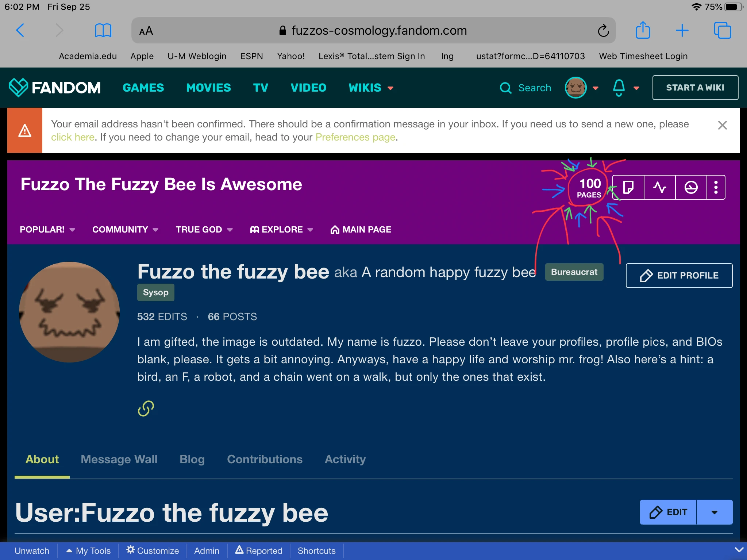Switch to the Message Wall tab

(x=119, y=459)
